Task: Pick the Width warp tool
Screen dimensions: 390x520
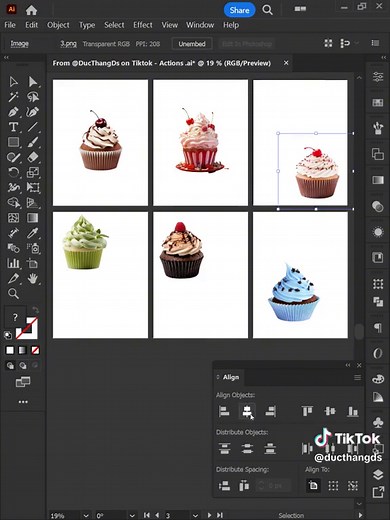Action: click(13, 187)
